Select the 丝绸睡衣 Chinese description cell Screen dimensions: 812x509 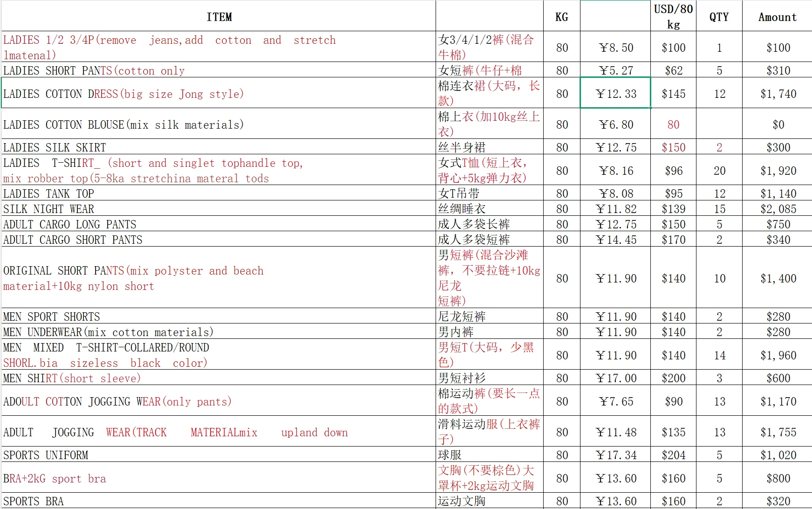coord(489,208)
